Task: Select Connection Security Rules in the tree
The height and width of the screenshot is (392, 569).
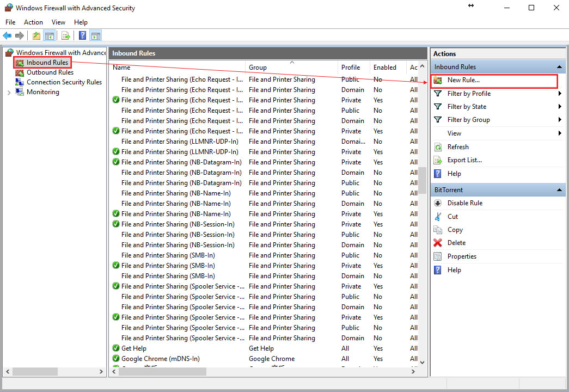Action: pyautogui.click(x=64, y=82)
